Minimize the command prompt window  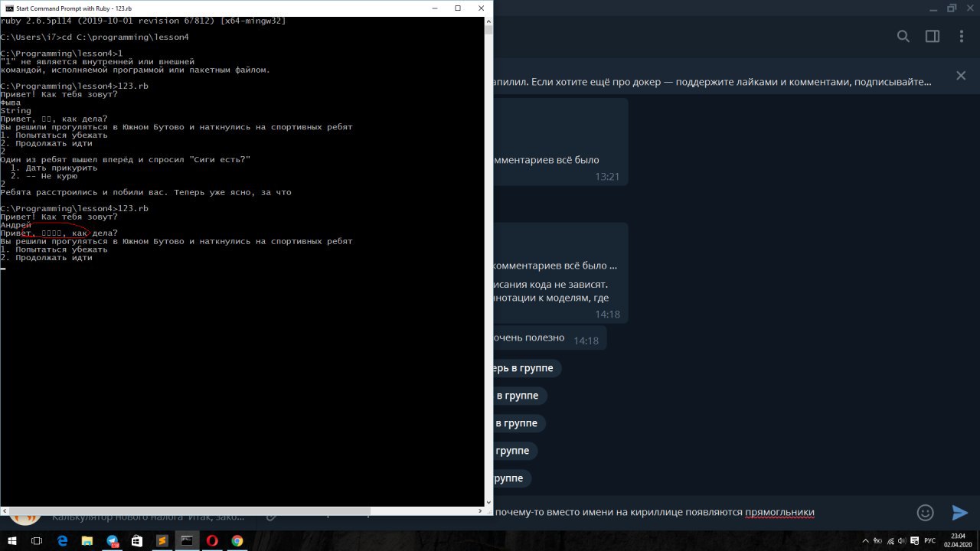pyautogui.click(x=436, y=8)
